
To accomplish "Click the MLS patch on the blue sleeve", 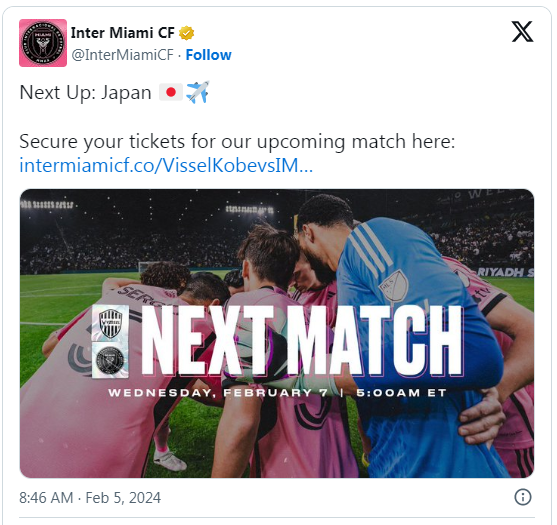I will point(394,285).
